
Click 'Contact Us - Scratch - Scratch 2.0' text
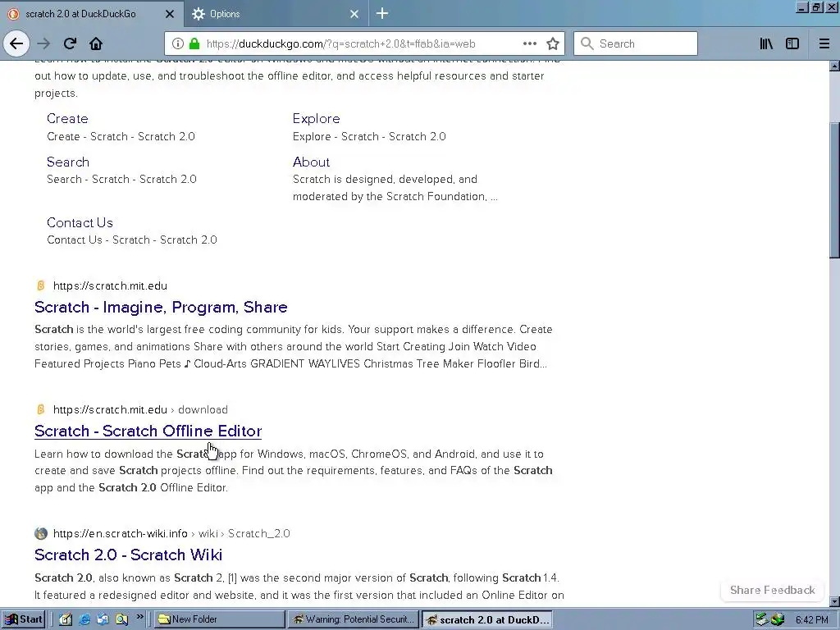click(132, 240)
